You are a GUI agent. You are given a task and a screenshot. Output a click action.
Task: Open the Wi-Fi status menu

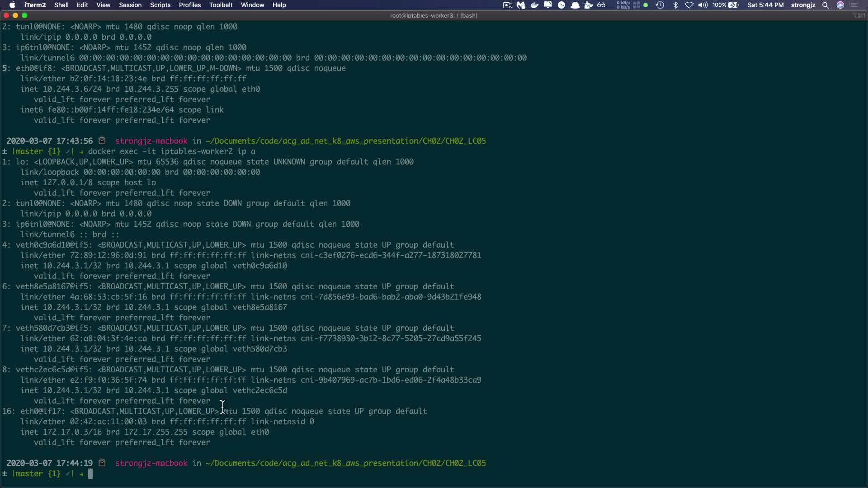[689, 5]
